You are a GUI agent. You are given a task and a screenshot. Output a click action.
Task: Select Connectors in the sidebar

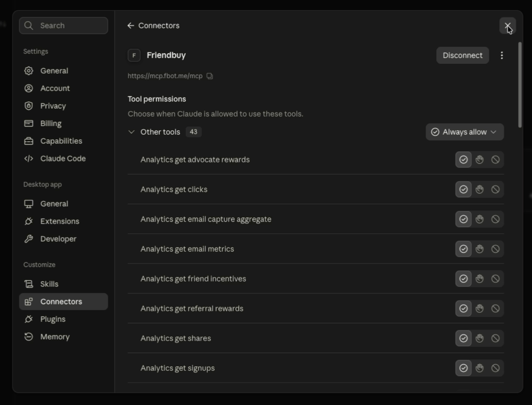[x=63, y=301]
